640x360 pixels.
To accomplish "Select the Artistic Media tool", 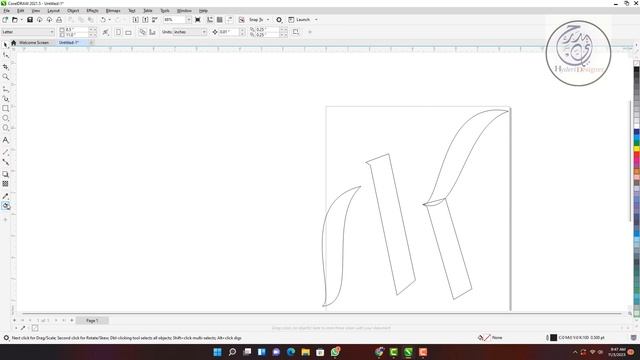I will [x=5, y=98].
